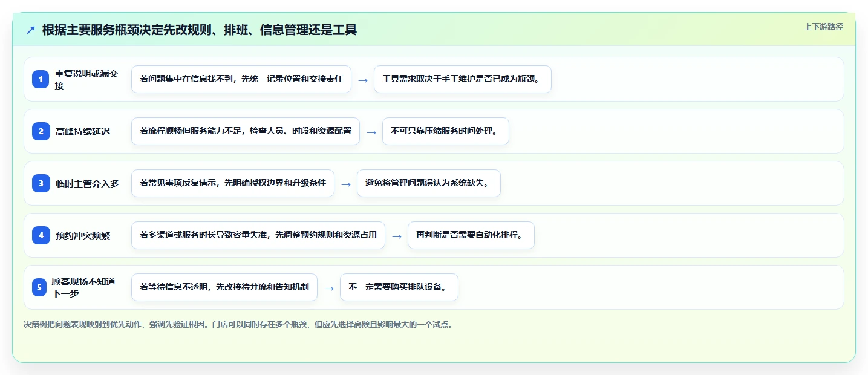Click the 上下游路径 label
Viewport: 868px width, 375px height.
[x=823, y=27]
